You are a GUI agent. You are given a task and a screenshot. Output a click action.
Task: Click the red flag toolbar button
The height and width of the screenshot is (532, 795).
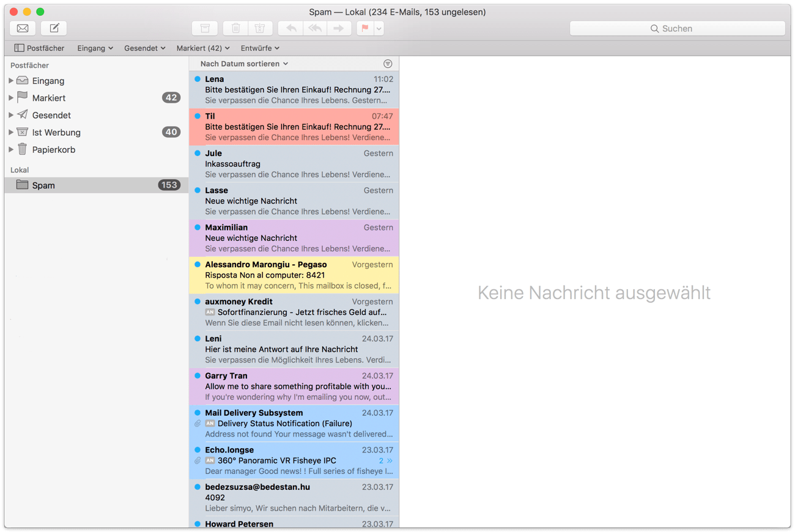pos(365,28)
